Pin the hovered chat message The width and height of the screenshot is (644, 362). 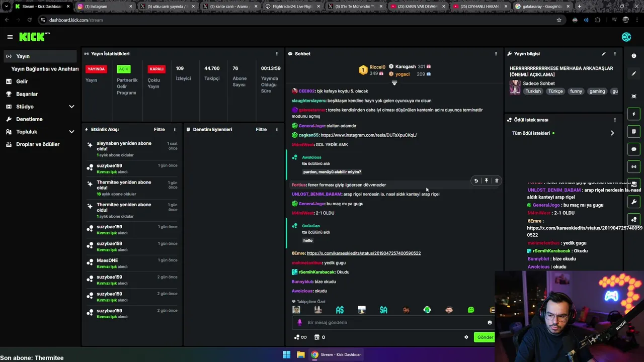pyautogui.click(x=486, y=180)
